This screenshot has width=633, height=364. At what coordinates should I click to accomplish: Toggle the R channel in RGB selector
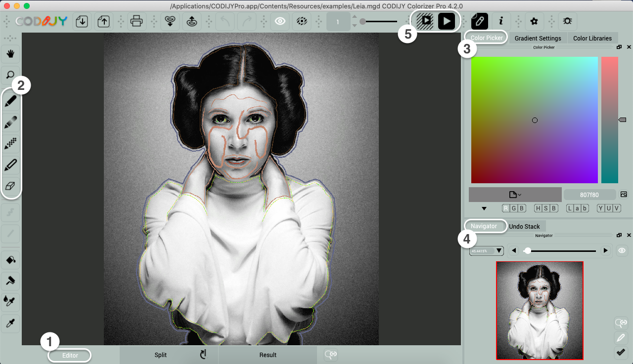506,208
